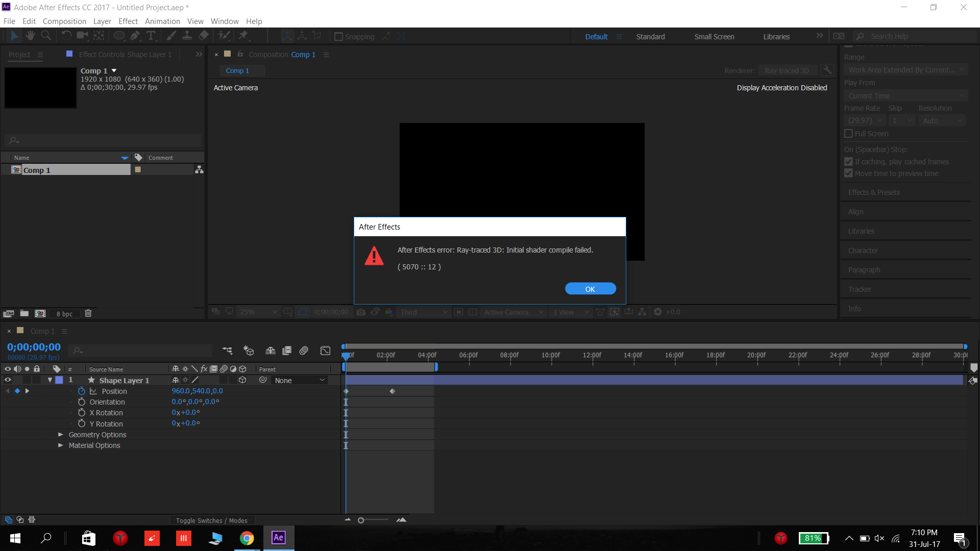980x551 pixels.
Task: Click the 8 bpc color depth indicator
Action: click(65, 313)
